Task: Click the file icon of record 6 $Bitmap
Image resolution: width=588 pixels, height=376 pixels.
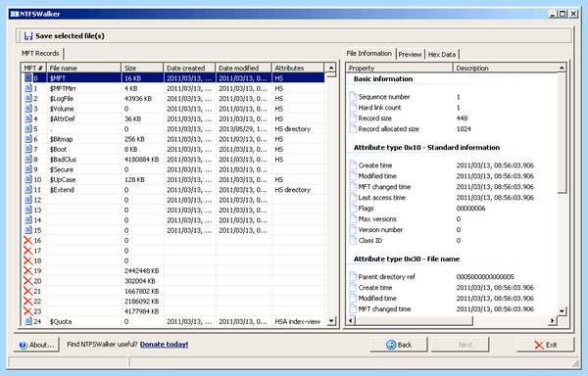Action: click(x=28, y=139)
